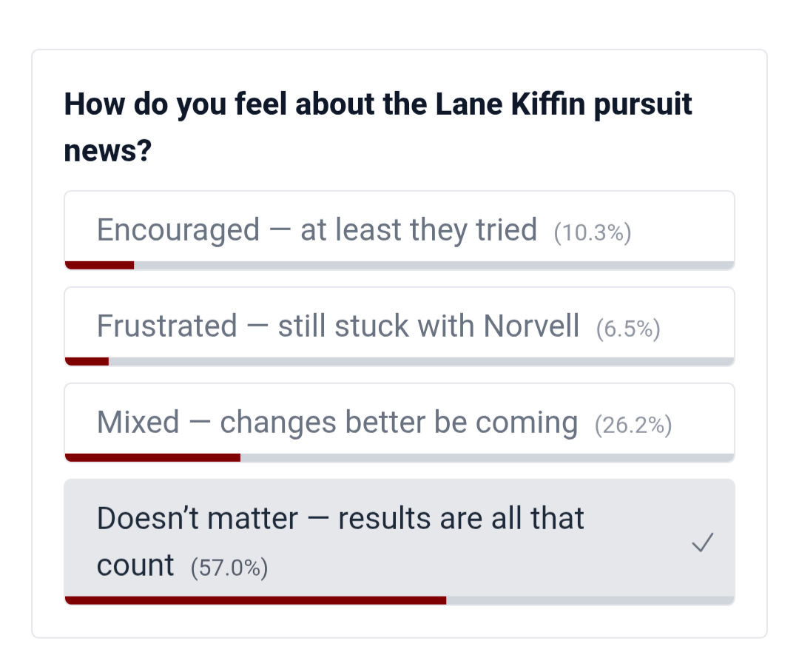Click red filled part of Mixed result bar
The image size is (799, 672).
(x=153, y=457)
